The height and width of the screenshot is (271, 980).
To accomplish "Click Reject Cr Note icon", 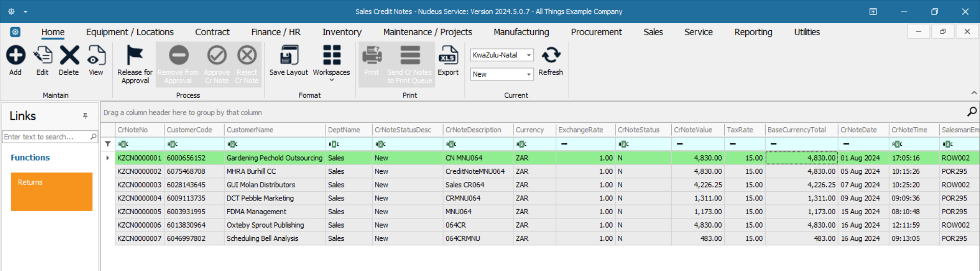I will click(247, 55).
